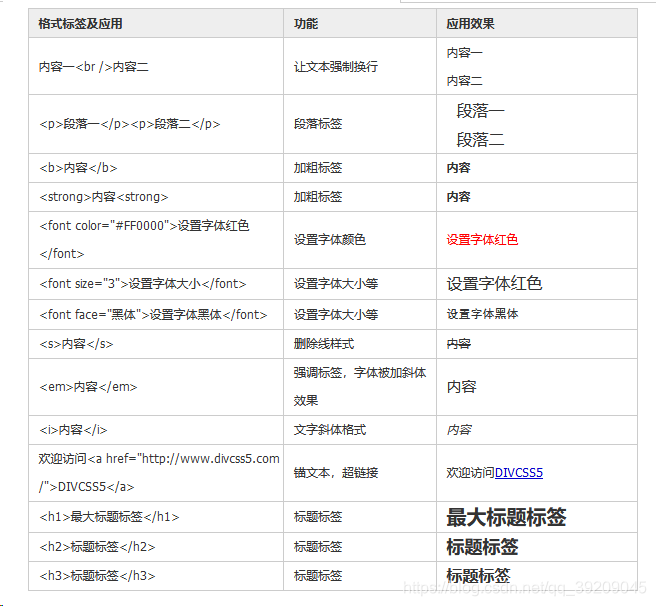Select the code <h2>标题标签</h2>
The height and width of the screenshot is (606, 656).
click(97, 547)
